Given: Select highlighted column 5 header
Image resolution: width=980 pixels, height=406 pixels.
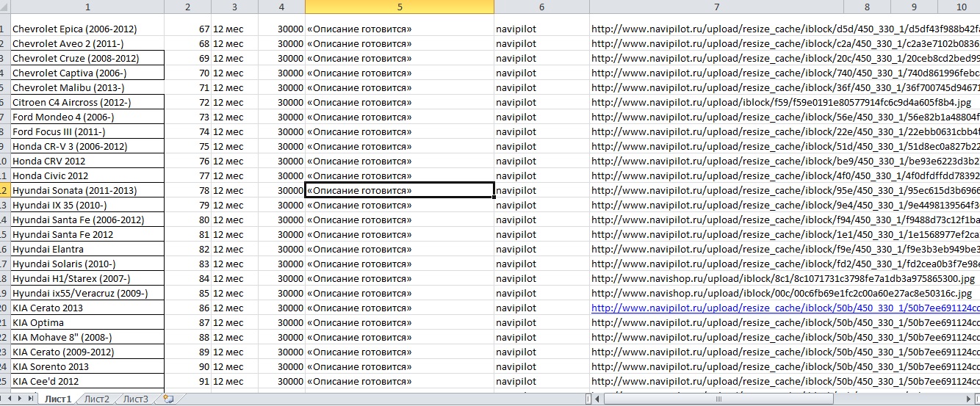Looking at the screenshot, I should coord(400,7).
